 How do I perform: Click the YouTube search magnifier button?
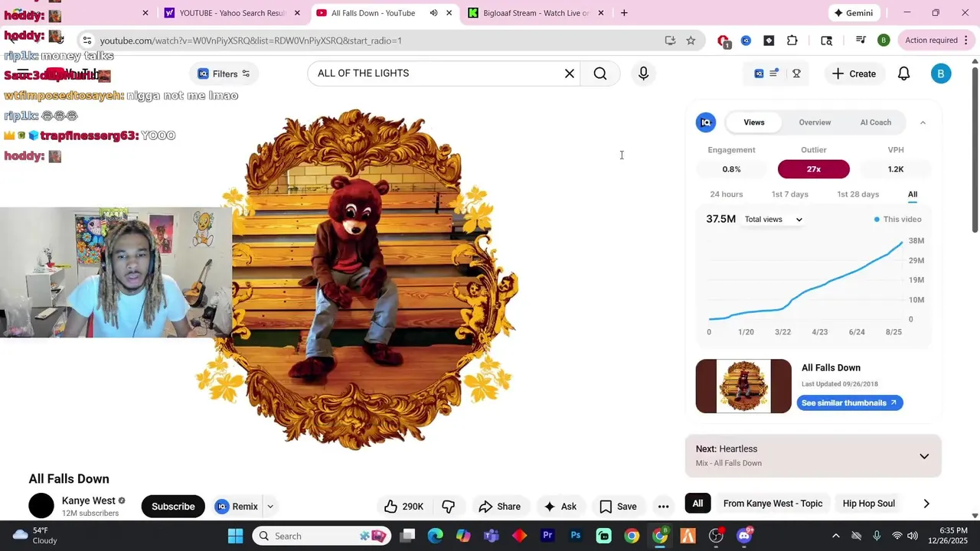[600, 73]
